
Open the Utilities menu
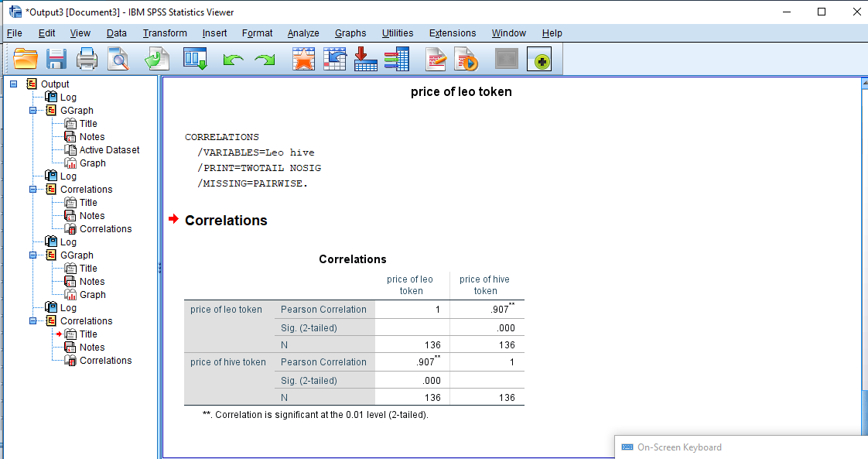pyautogui.click(x=398, y=33)
